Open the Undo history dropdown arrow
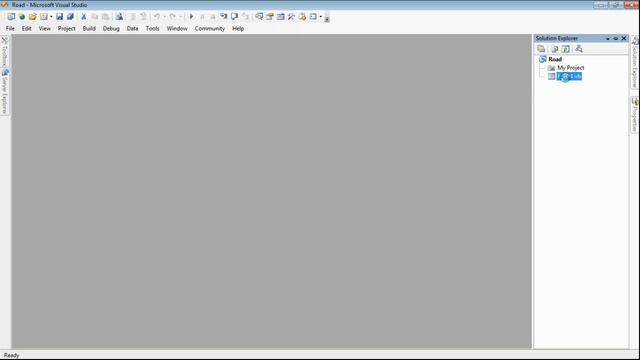640x360 pixels. (x=164, y=17)
